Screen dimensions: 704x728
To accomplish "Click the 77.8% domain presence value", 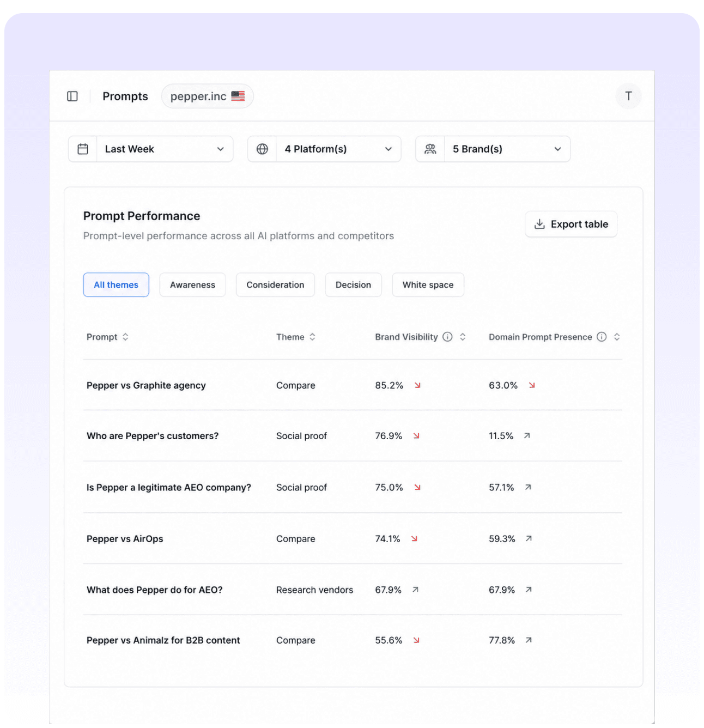I will coord(502,640).
